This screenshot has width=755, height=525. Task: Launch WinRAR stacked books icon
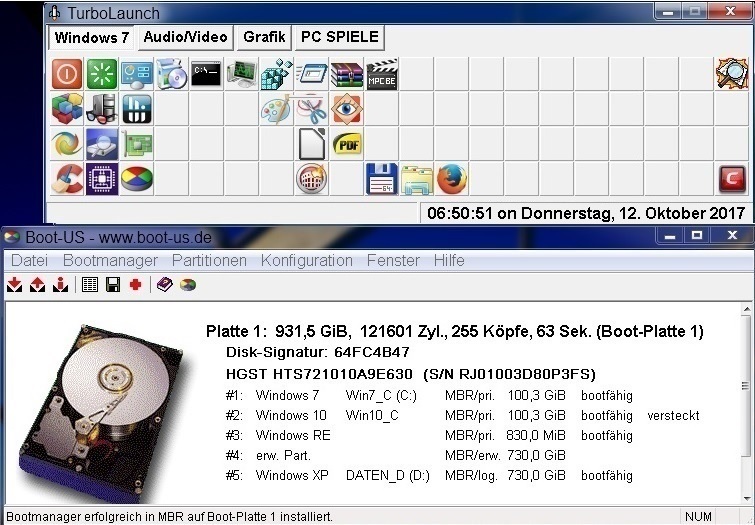pos(347,74)
